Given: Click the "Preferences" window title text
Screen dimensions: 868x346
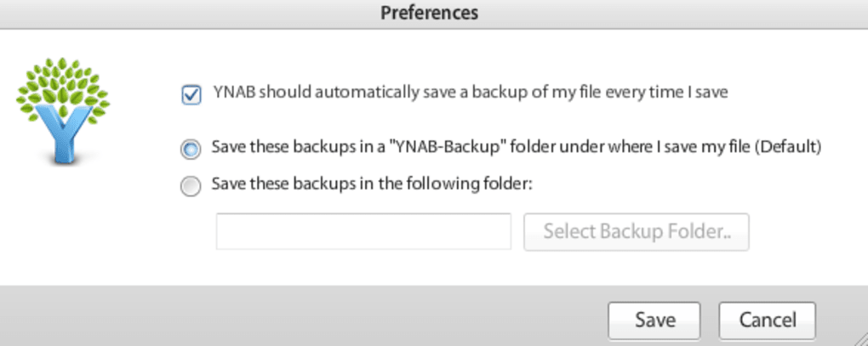Looking at the screenshot, I should click(429, 13).
